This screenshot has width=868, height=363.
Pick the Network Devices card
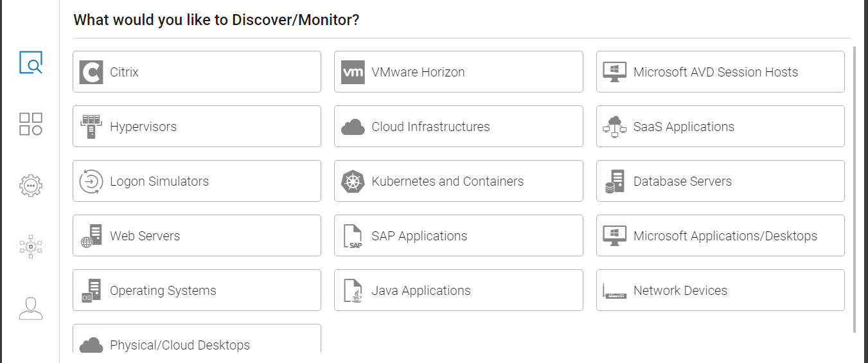720,290
